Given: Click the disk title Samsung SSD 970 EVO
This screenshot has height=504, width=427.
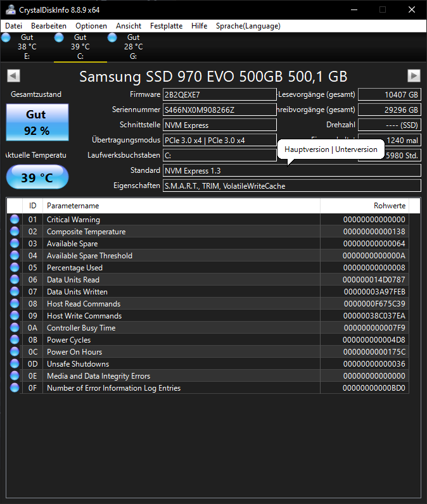Looking at the screenshot, I should (x=213, y=77).
